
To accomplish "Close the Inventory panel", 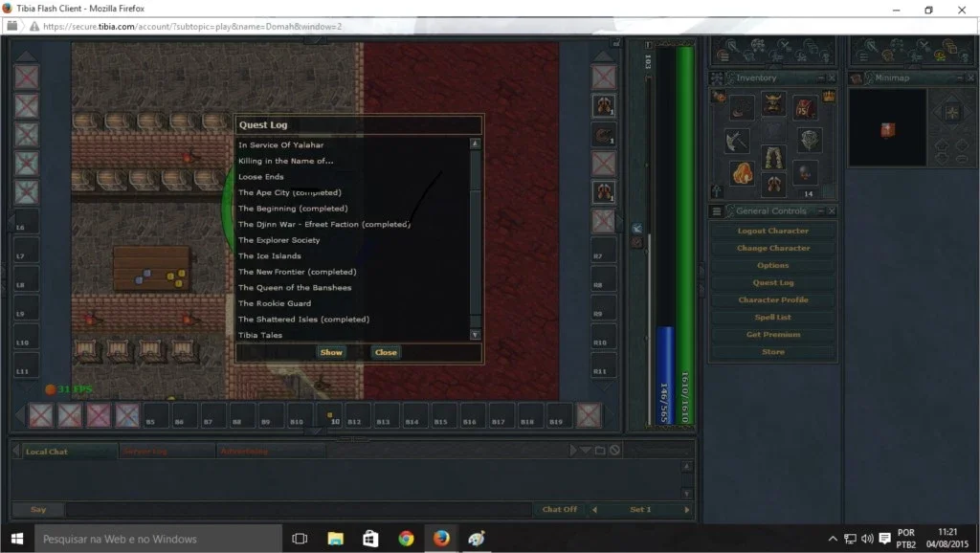I will coord(832,78).
